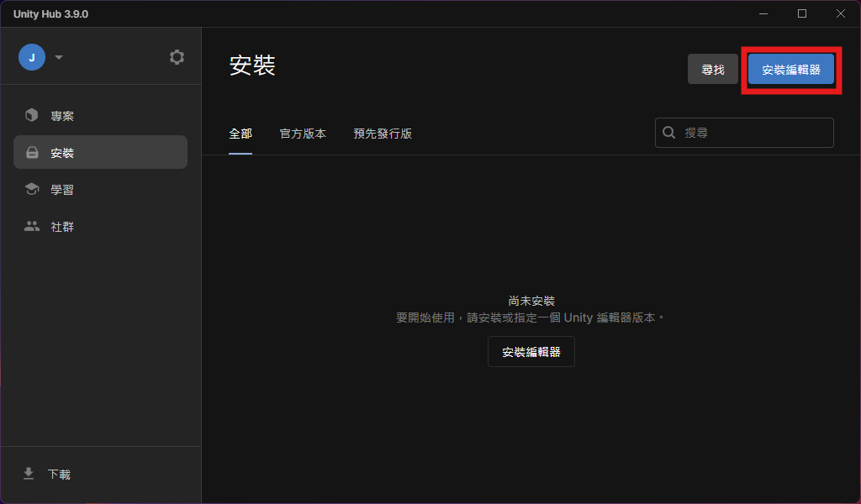Click the center outlined 安裝編輯器 button
This screenshot has height=504, width=861.
[x=531, y=351]
